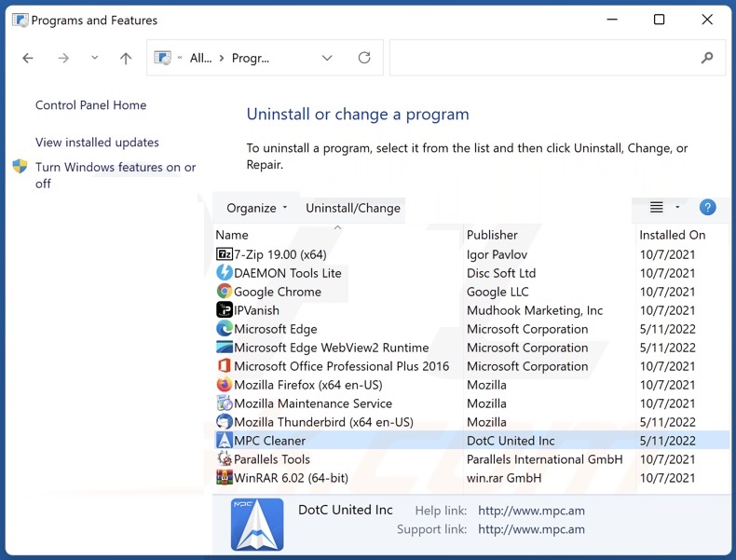
Task: Click the Google Chrome icon in list
Action: pyautogui.click(x=225, y=292)
